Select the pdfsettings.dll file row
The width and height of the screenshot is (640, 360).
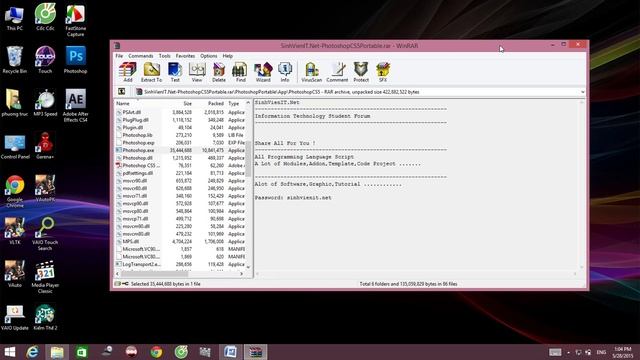point(180,173)
